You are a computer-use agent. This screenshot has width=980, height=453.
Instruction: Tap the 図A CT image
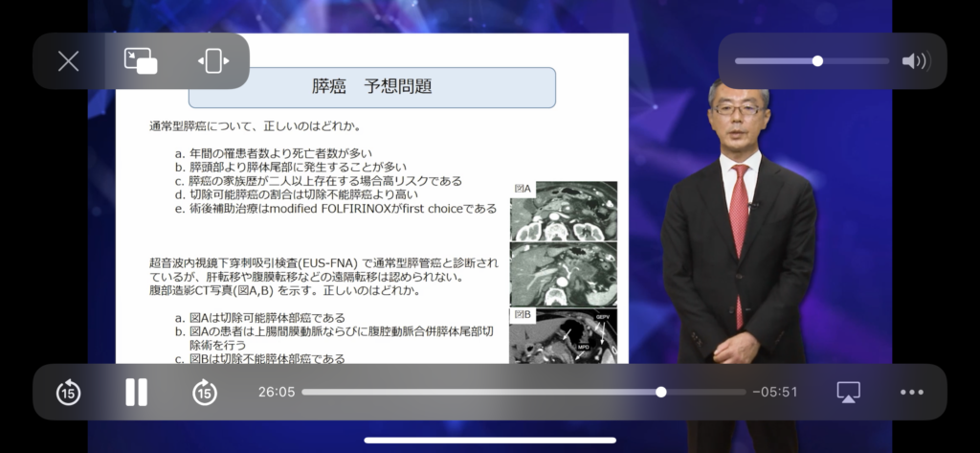[564, 211]
